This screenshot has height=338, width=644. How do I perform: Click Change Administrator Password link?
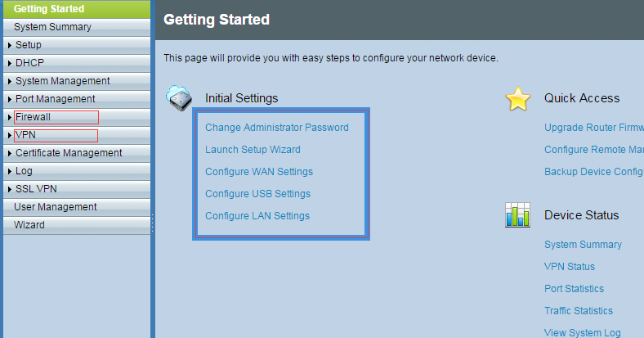[x=277, y=128]
